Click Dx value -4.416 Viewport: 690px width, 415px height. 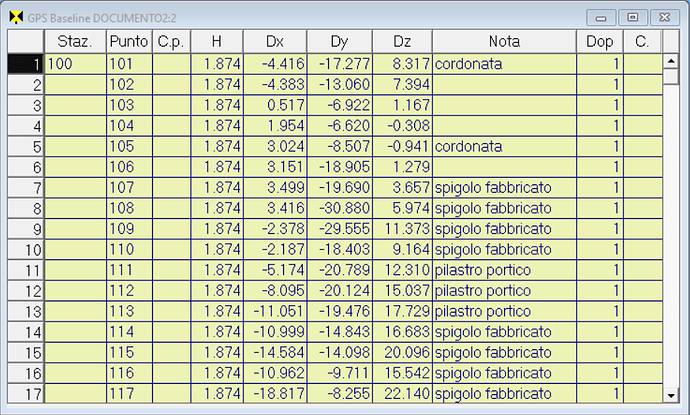[x=275, y=64]
